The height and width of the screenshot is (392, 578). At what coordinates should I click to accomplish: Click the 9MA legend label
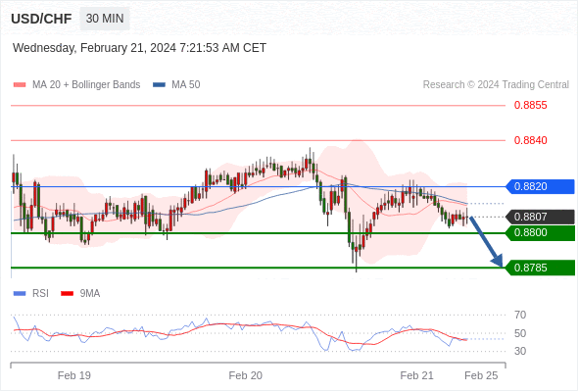(90, 294)
